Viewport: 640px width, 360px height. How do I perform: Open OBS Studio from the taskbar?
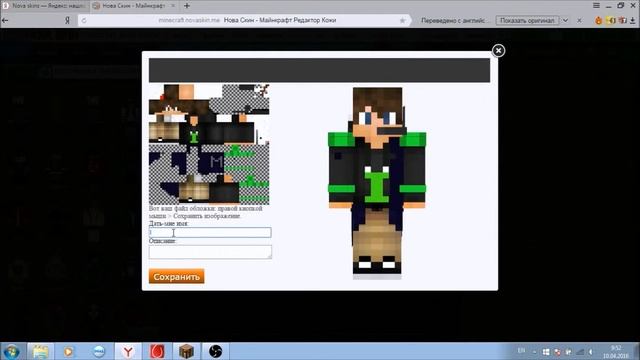click(216, 351)
